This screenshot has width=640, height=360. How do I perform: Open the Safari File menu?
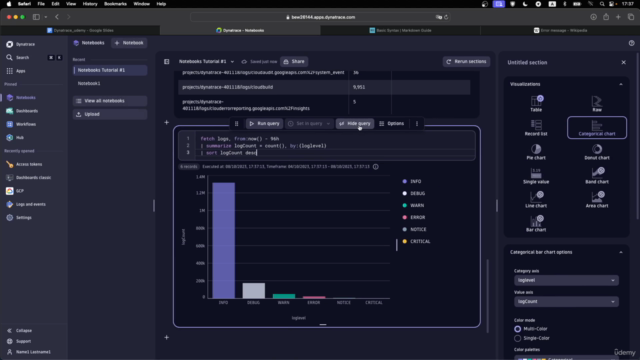tap(41, 4)
